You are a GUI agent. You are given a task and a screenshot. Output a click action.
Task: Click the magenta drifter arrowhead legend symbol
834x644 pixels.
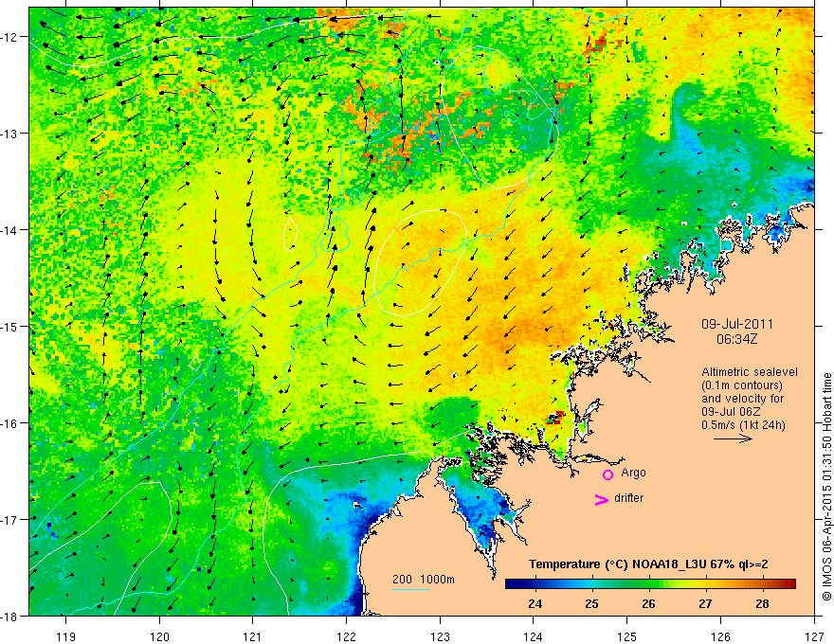(x=602, y=499)
